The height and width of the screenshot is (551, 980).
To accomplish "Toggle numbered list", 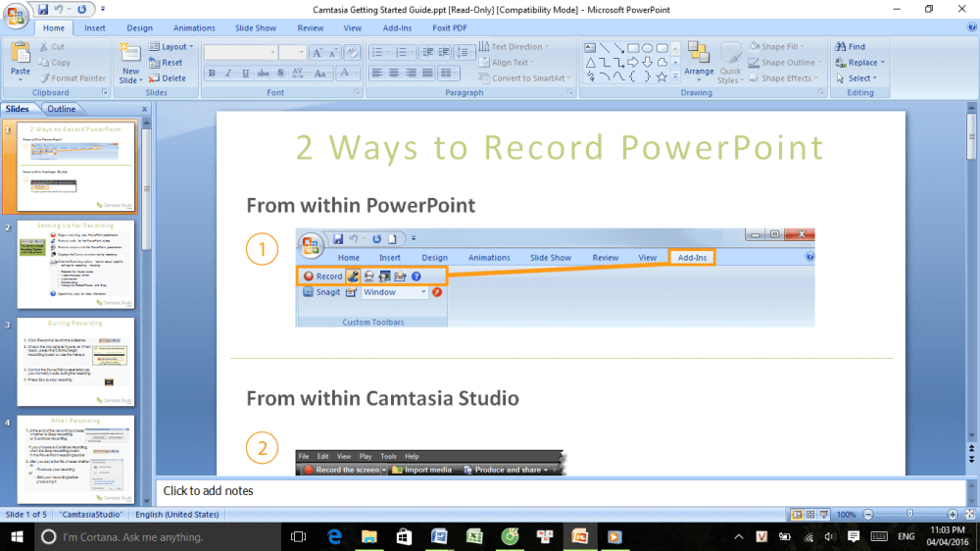I will (404, 53).
